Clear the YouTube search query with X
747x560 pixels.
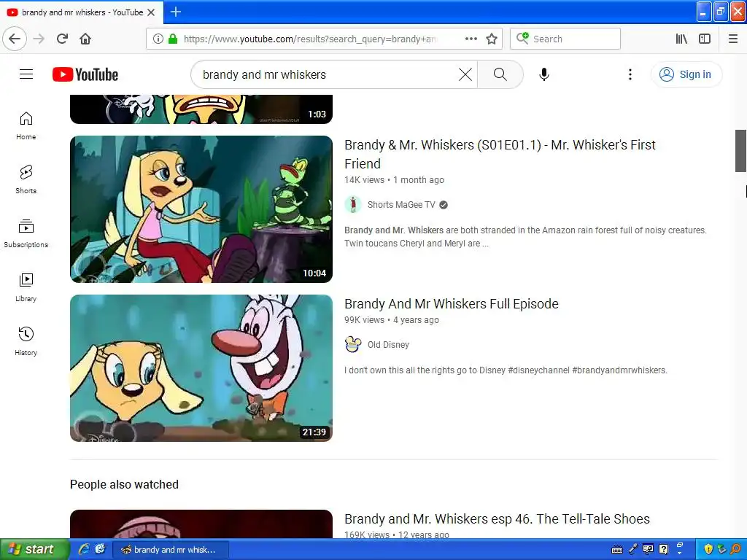(x=465, y=74)
